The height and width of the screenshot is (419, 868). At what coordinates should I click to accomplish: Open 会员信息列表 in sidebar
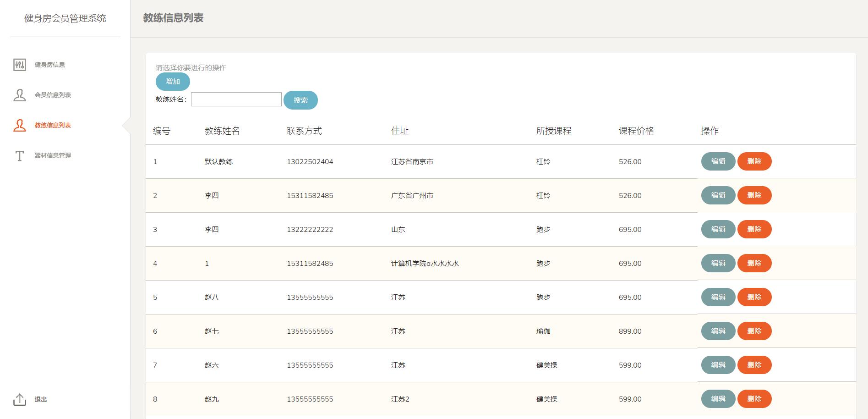(x=53, y=95)
